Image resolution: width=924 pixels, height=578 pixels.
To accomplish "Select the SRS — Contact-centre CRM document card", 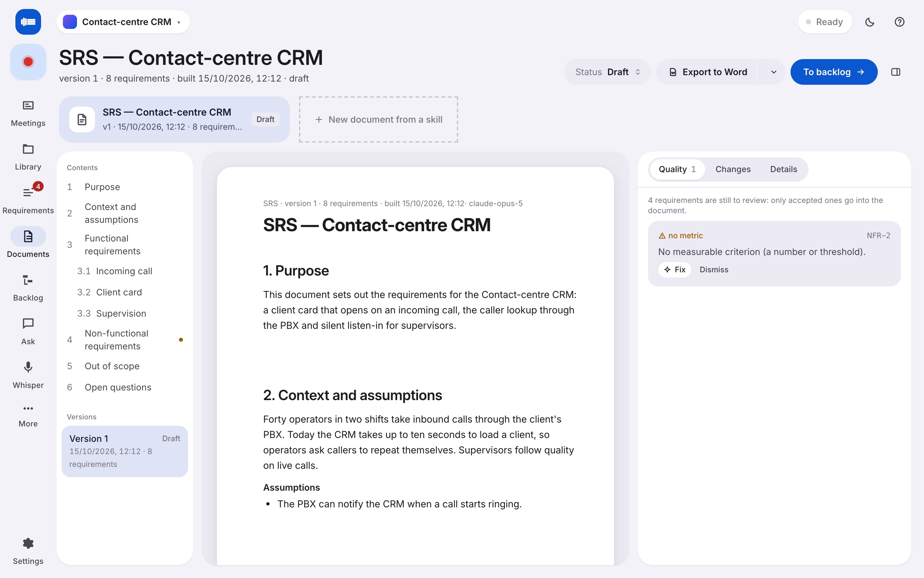I will click(x=175, y=119).
